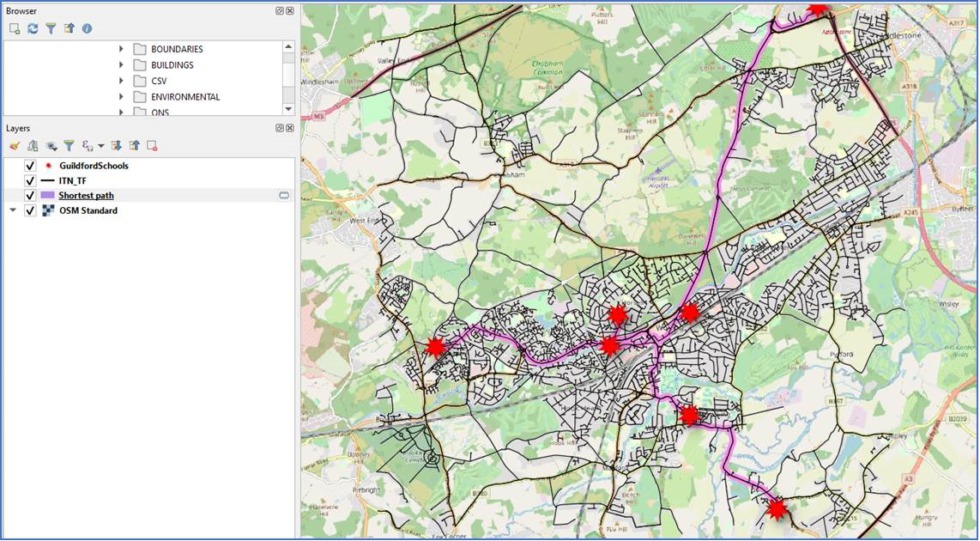Expand the CSV folder
The width and height of the screenshot is (980, 541).
(x=121, y=82)
